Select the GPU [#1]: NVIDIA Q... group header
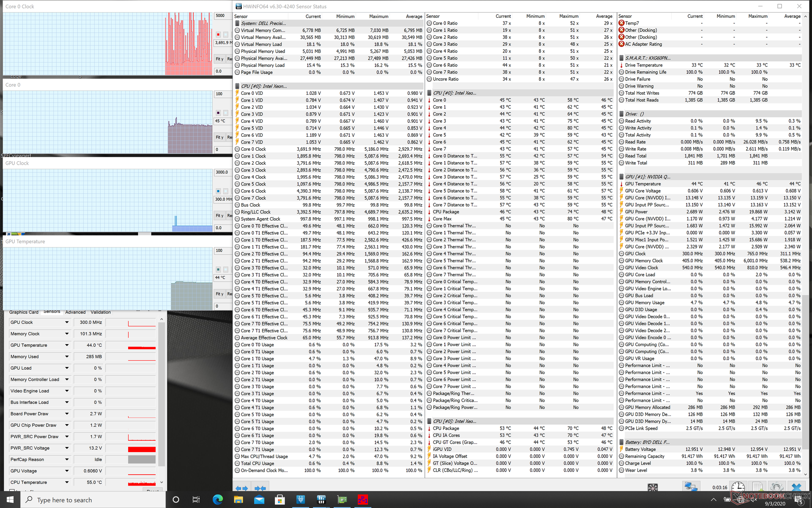The width and height of the screenshot is (812, 508). click(710, 177)
